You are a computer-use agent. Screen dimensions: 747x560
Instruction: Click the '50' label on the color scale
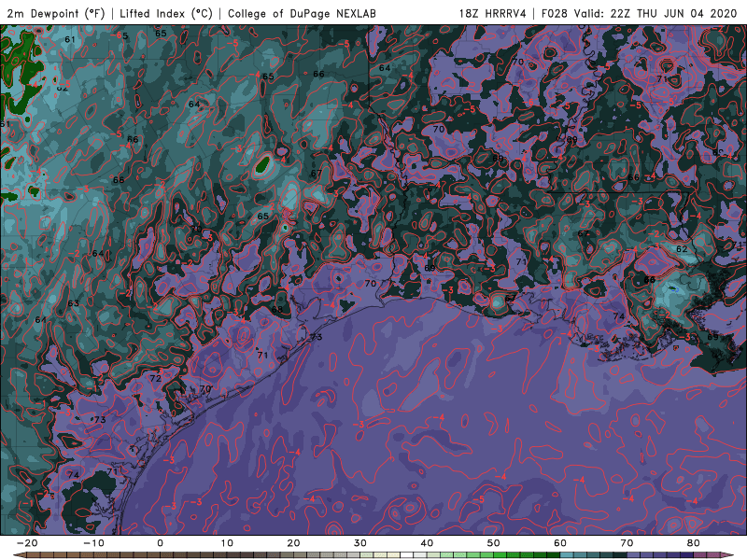[494, 543]
